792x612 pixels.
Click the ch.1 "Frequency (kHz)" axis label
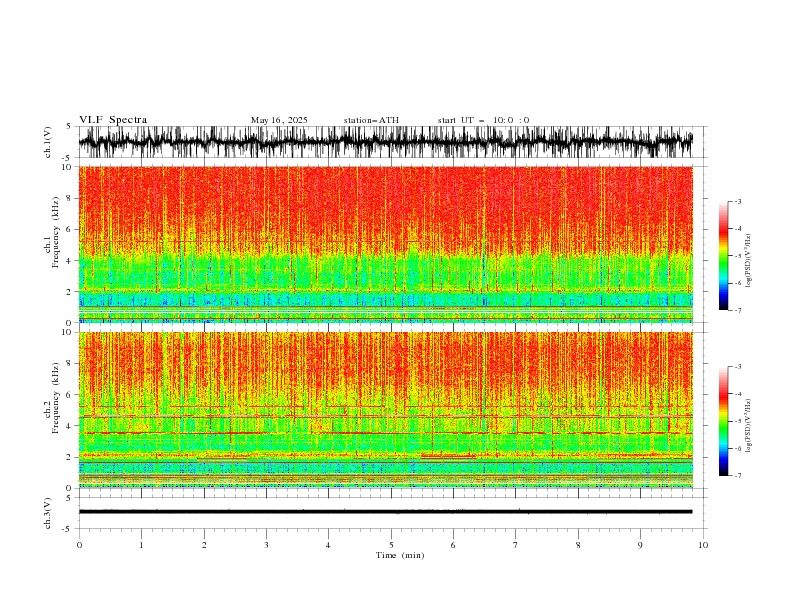click(56, 233)
